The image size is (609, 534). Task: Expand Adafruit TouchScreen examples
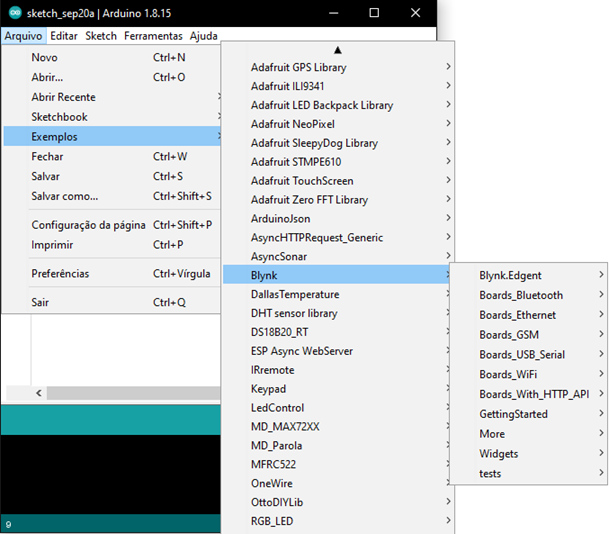[338, 181]
